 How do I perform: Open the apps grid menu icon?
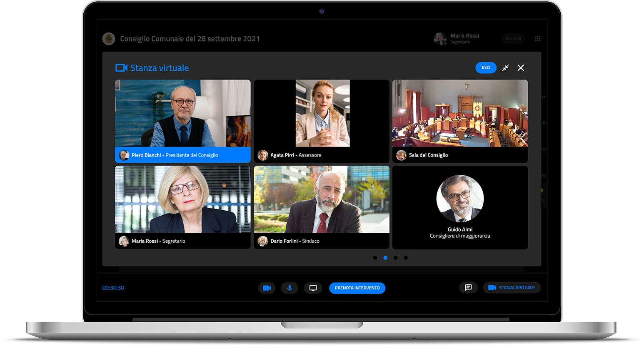(538, 39)
